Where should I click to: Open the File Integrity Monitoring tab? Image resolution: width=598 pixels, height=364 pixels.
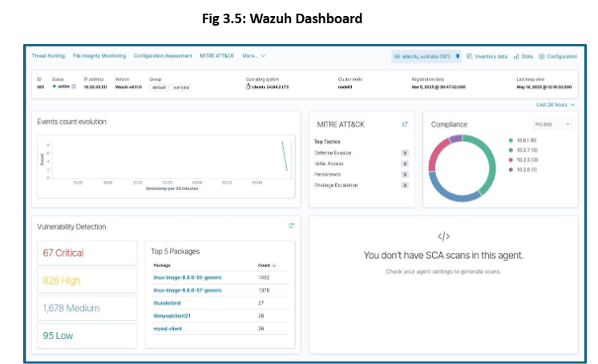pyautogui.click(x=99, y=56)
